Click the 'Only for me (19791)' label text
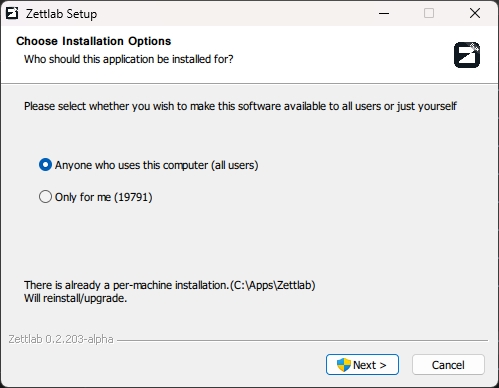499x388 pixels. click(x=104, y=197)
